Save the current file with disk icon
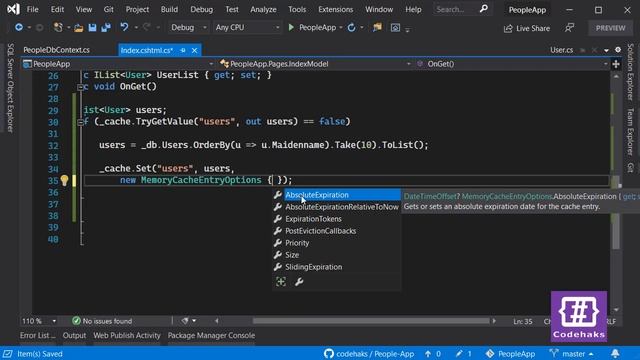Viewport: 640px width, 360px height. pos(92,27)
